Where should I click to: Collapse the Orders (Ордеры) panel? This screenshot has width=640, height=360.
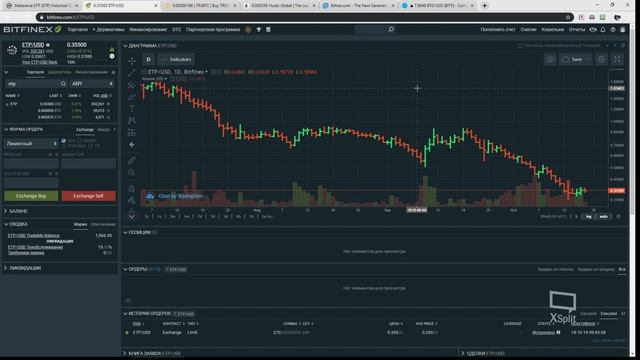[125, 269]
